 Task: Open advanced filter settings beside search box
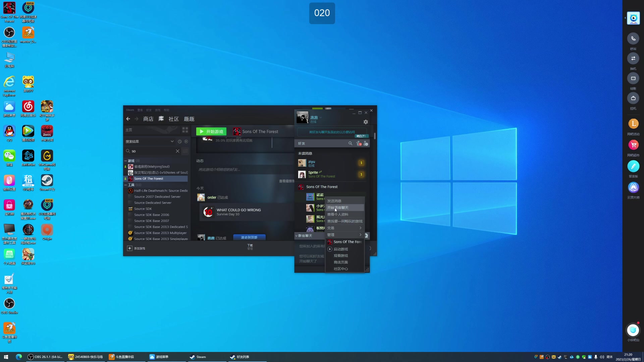tap(185, 151)
